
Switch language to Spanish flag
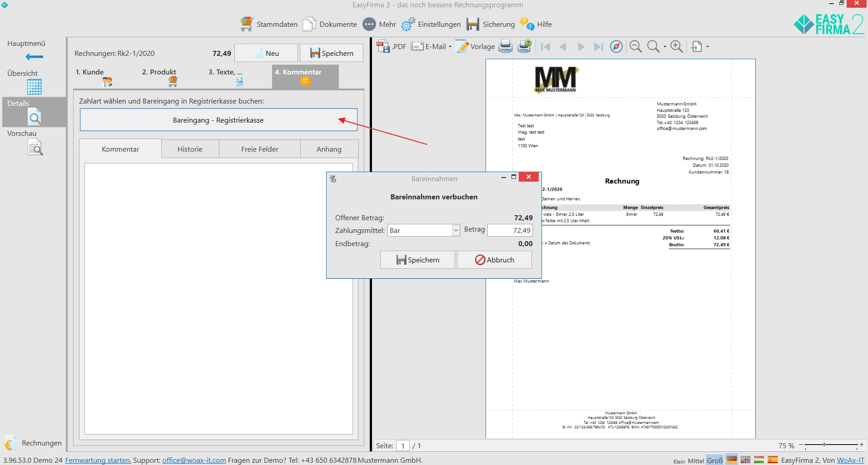click(773, 460)
